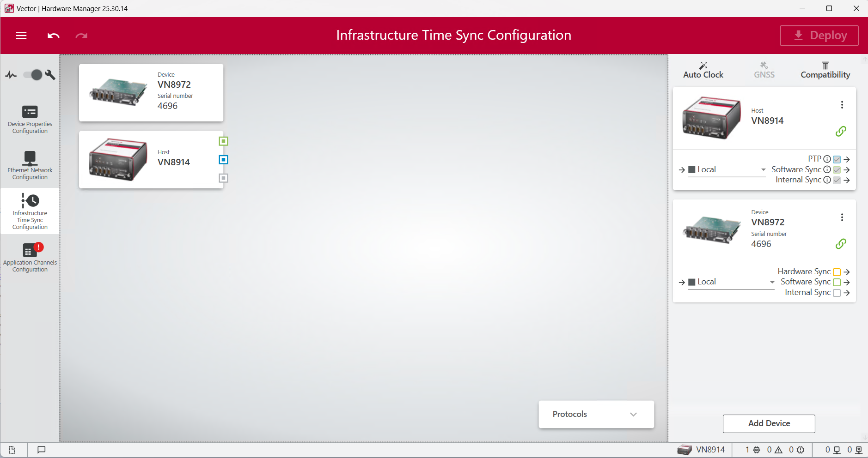Expand the Protocols dropdown
Image resolution: width=868 pixels, height=458 pixels.
pyautogui.click(x=596, y=414)
